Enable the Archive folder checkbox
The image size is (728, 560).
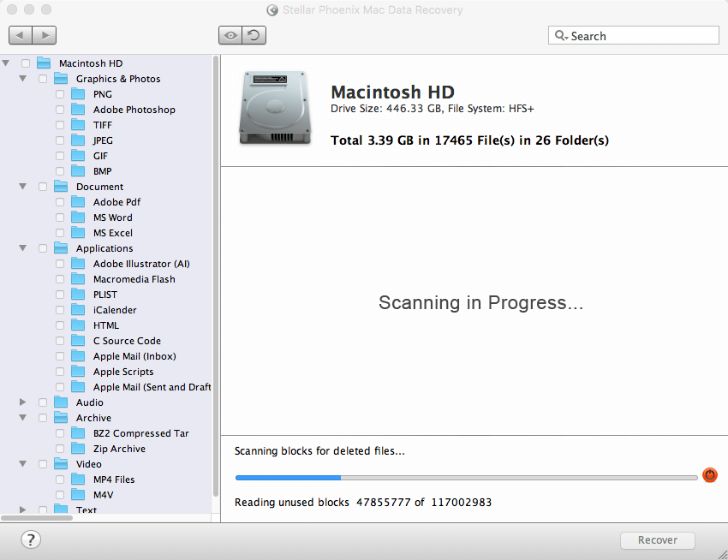(43, 418)
